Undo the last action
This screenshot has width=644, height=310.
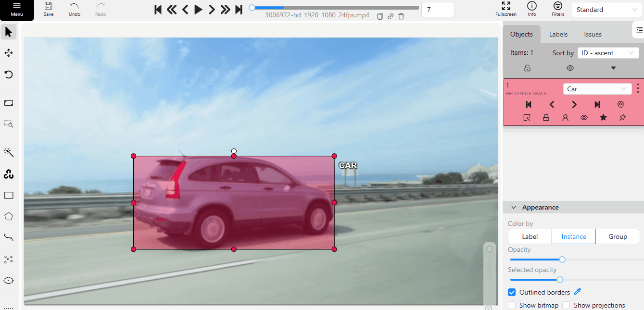75,9
